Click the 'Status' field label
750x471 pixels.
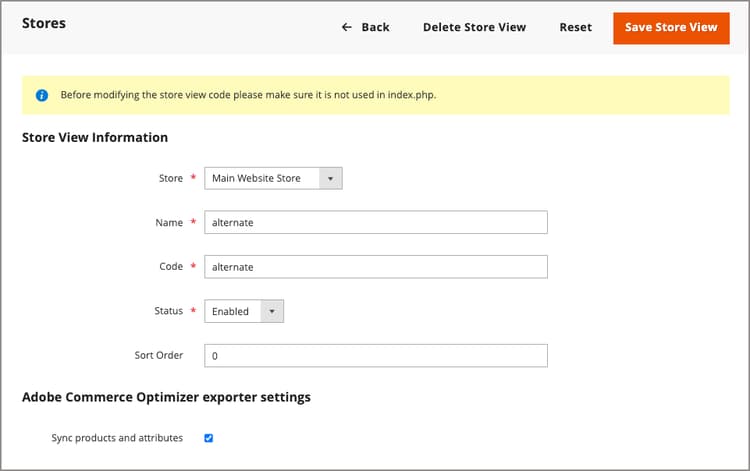point(168,311)
